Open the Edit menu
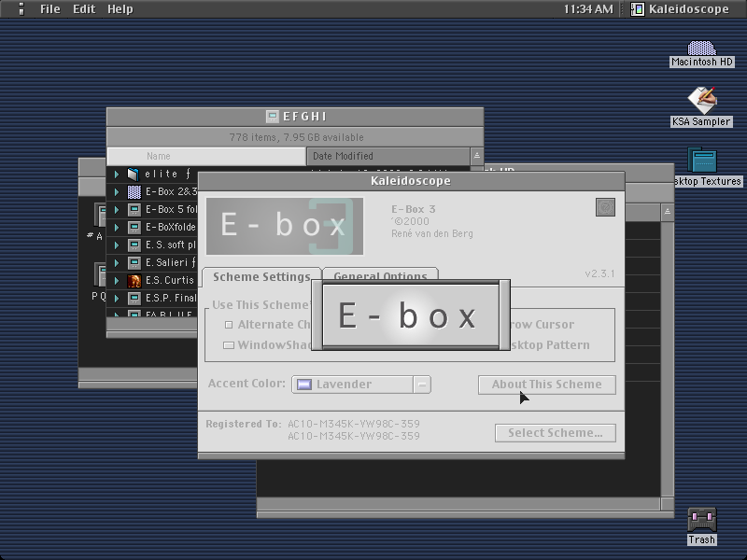The image size is (747, 560). tap(84, 8)
